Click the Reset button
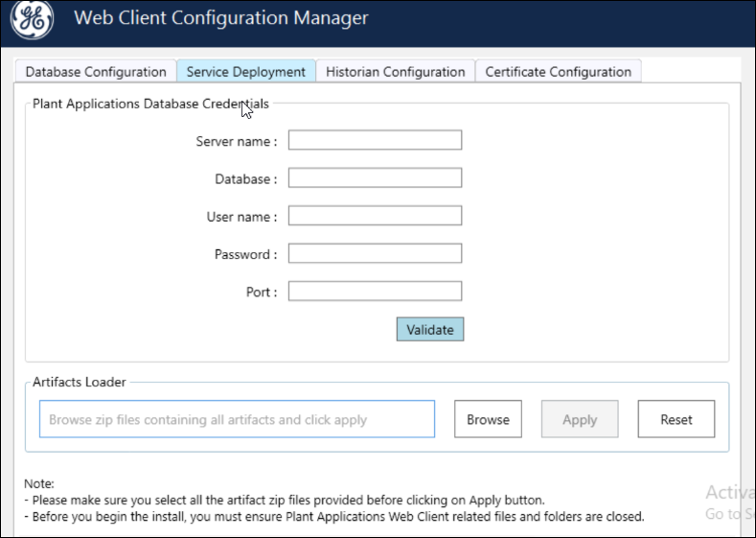 [x=676, y=419]
